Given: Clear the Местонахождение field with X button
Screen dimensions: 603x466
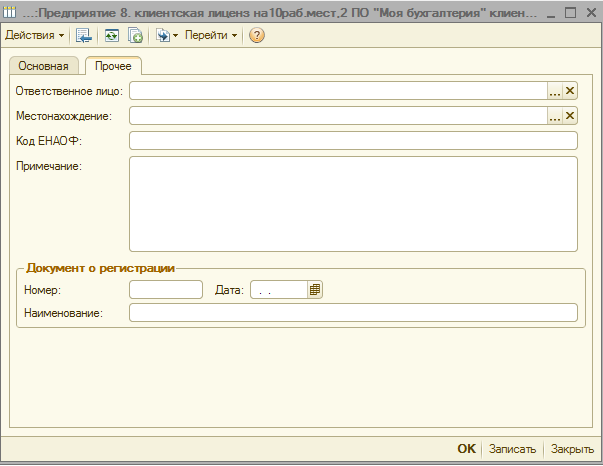Looking at the screenshot, I should [570, 116].
